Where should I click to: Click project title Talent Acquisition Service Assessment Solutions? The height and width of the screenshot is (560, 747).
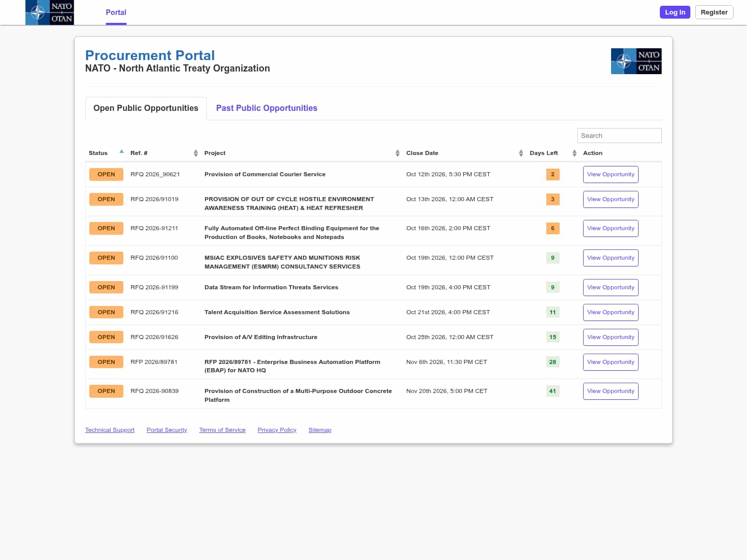pos(277,312)
